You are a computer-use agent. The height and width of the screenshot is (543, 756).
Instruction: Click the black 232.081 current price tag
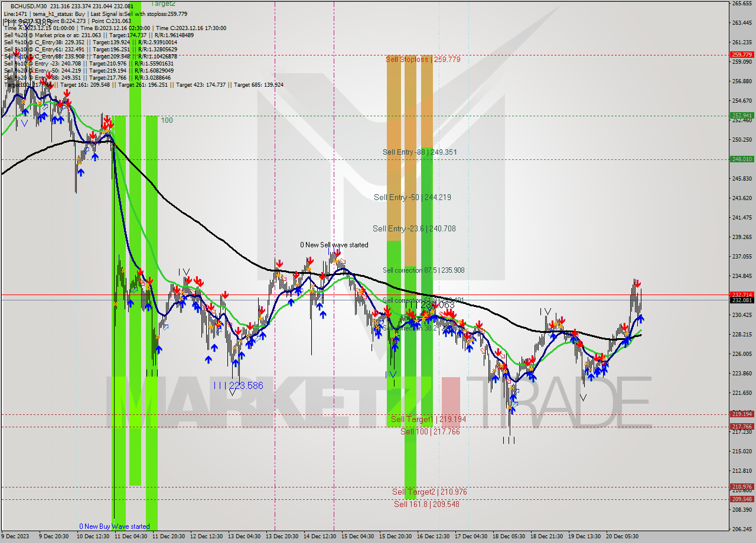click(x=742, y=300)
